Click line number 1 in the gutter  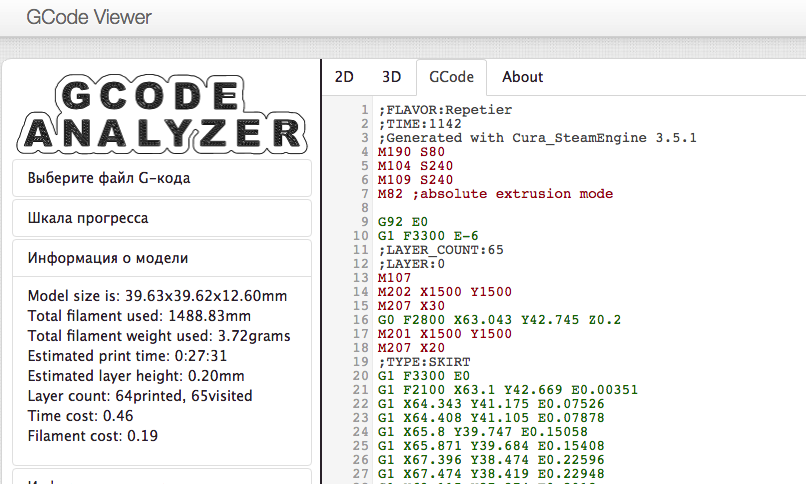pos(364,110)
